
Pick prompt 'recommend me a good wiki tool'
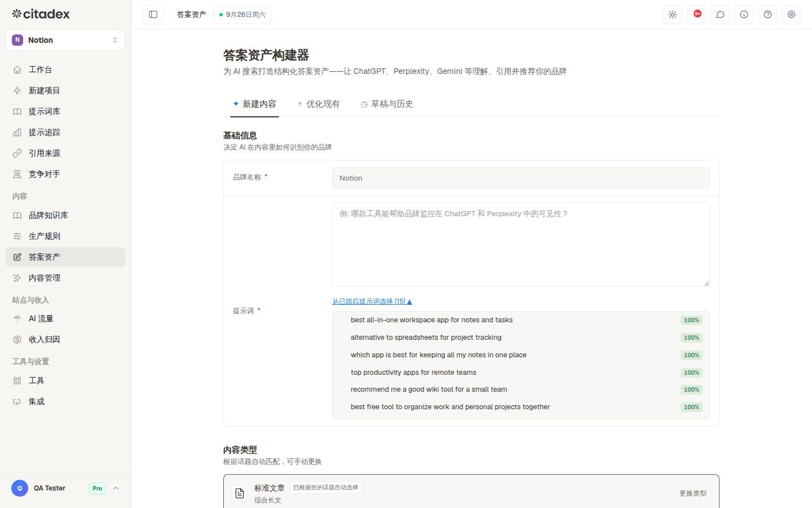click(520, 389)
